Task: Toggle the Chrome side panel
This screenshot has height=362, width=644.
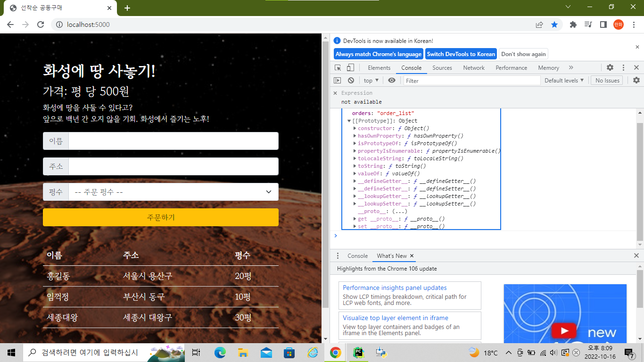Action: 603,25
